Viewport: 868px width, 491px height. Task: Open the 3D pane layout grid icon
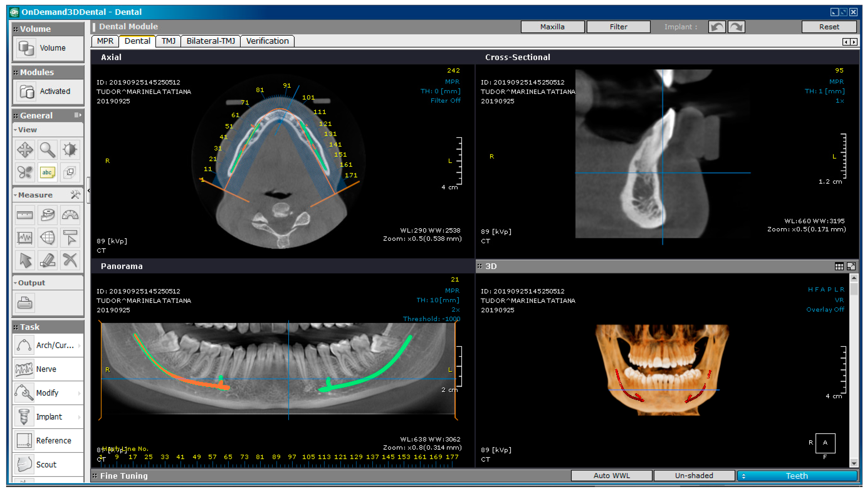839,266
